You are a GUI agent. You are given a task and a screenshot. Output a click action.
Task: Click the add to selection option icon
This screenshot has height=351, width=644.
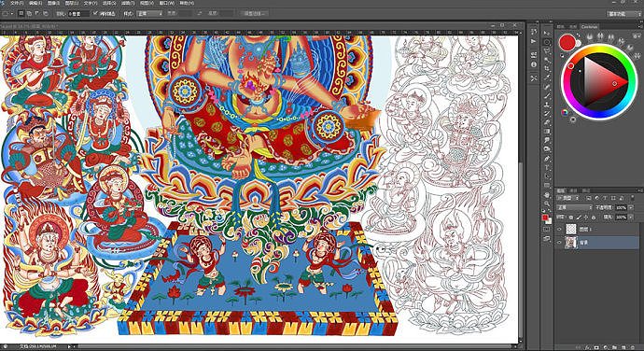[29, 13]
